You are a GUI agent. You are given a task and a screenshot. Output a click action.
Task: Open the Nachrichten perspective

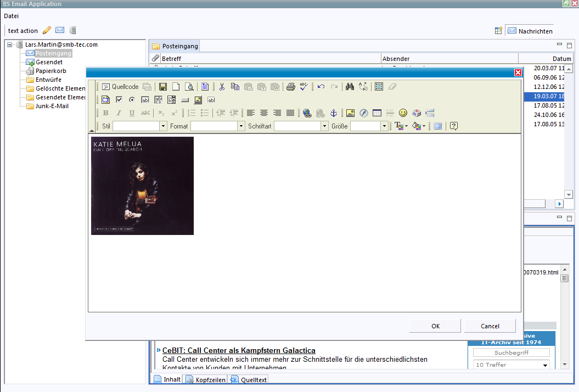530,31
